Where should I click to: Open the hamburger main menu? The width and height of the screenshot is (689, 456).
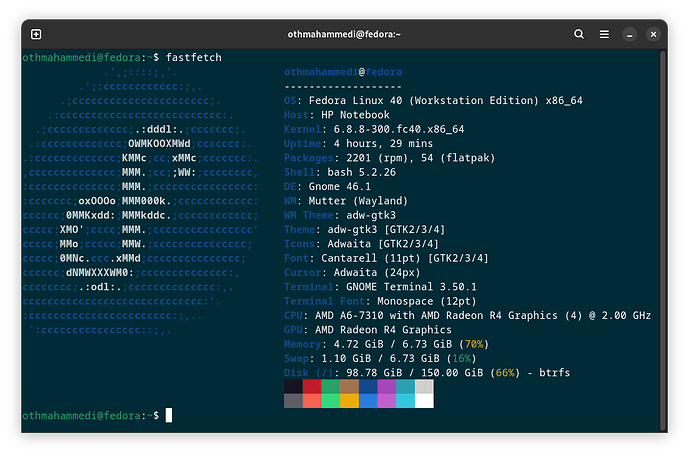pyautogui.click(x=604, y=34)
